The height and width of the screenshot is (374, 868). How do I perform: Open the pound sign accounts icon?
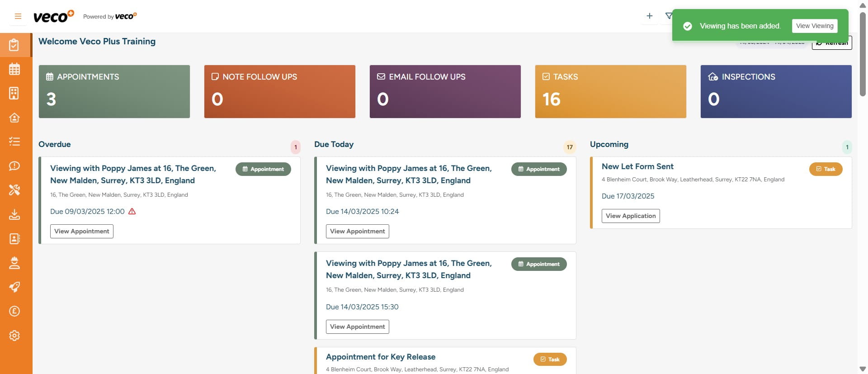point(14,311)
